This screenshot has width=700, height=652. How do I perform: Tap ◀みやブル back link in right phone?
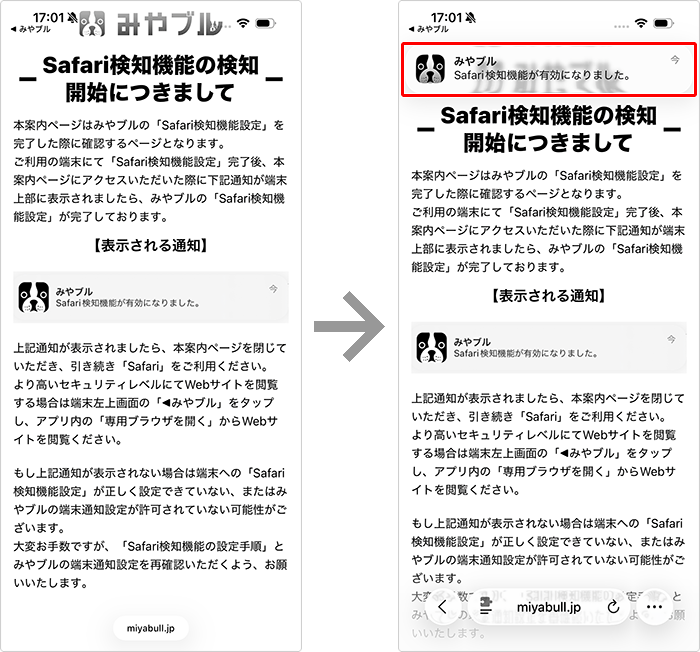[x=429, y=29]
